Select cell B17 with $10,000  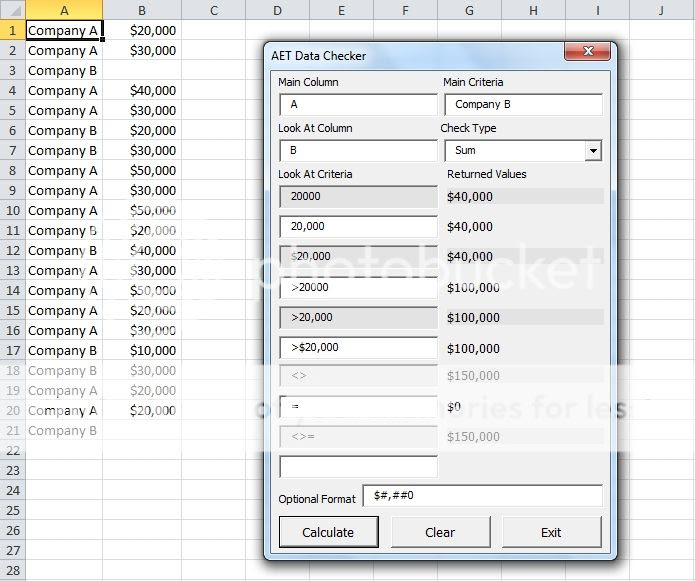pyautogui.click(x=142, y=351)
